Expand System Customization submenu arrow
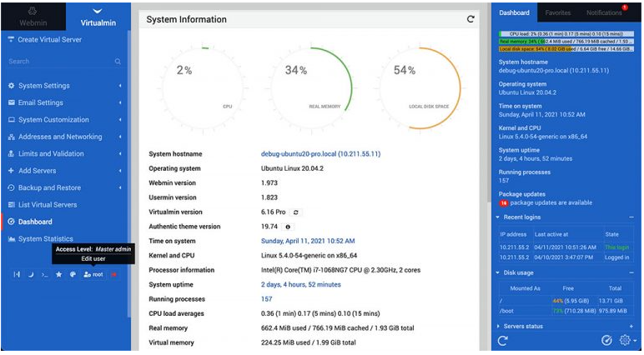Image resolution: width=644 pixels, height=355 pixels. click(120, 120)
